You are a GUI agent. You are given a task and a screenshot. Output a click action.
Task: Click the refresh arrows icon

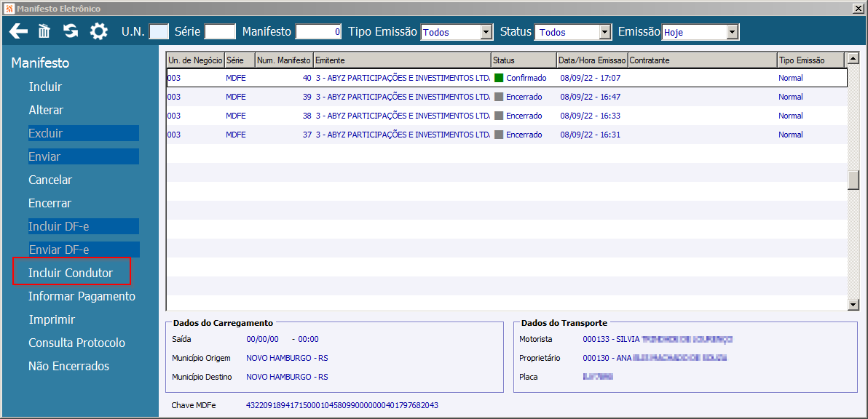point(71,31)
